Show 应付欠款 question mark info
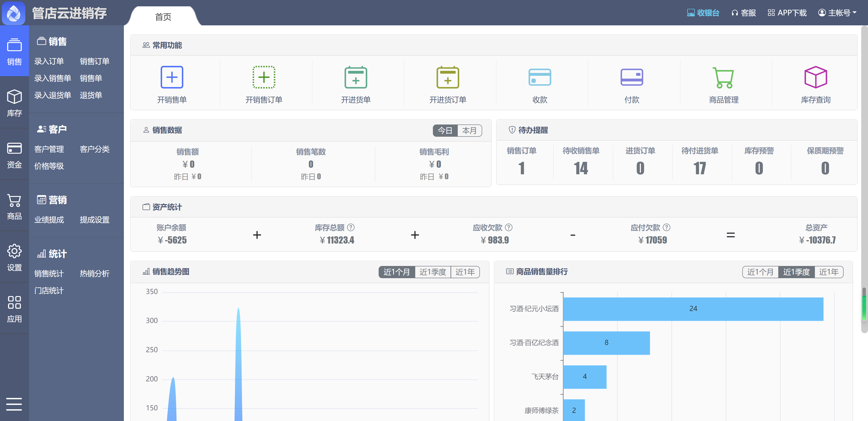 coord(667,227)
